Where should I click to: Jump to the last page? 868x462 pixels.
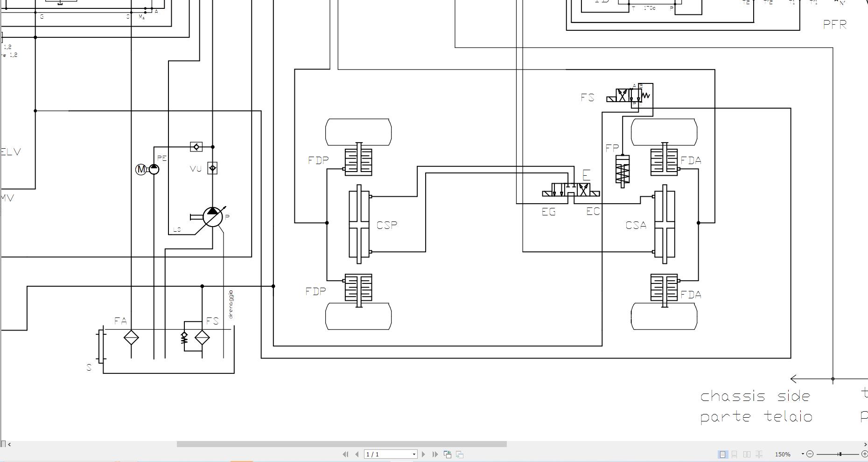(435, 454)
